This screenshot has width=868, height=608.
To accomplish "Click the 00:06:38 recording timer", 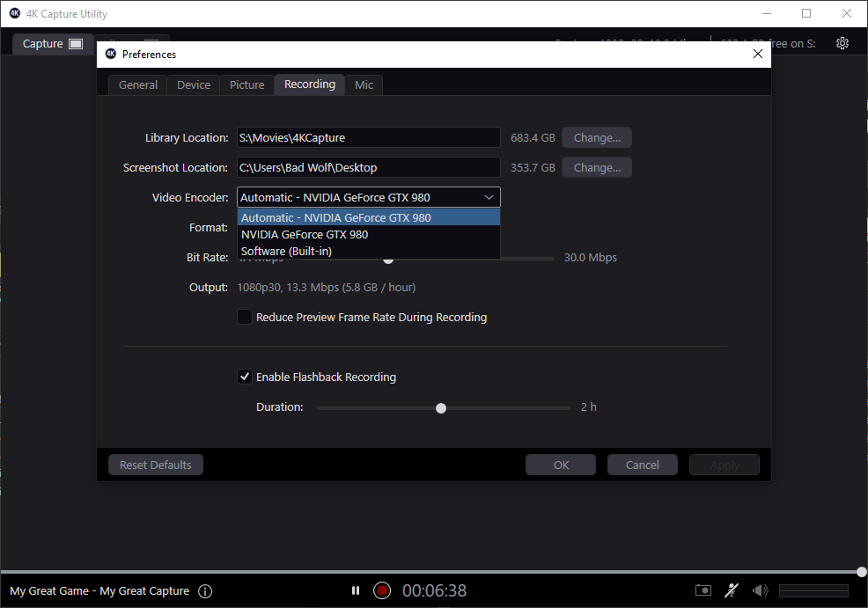I will pyautogui.click(x=434, y=590).
